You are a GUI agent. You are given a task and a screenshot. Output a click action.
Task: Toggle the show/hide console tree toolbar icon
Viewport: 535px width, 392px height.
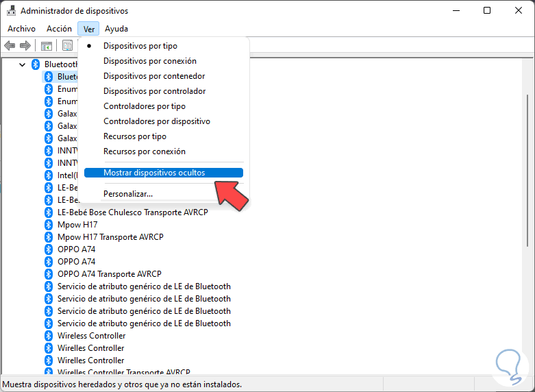pyautogui.click(x=47, y=45)
